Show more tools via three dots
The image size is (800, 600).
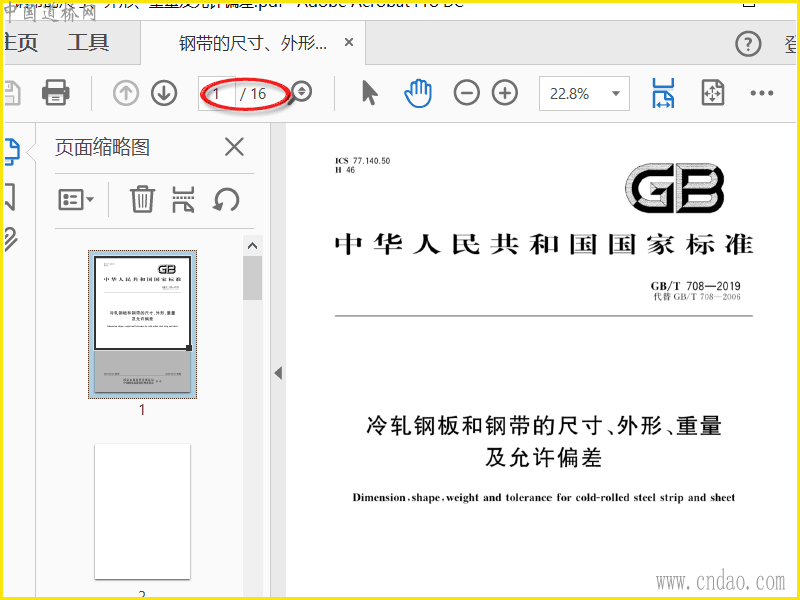click(762, 93)
